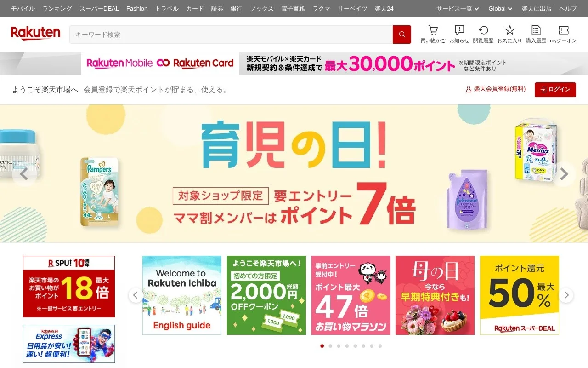Open ブックス in top navigation
Viewport: 588px width, 368px height.
(x=262, y=9)
